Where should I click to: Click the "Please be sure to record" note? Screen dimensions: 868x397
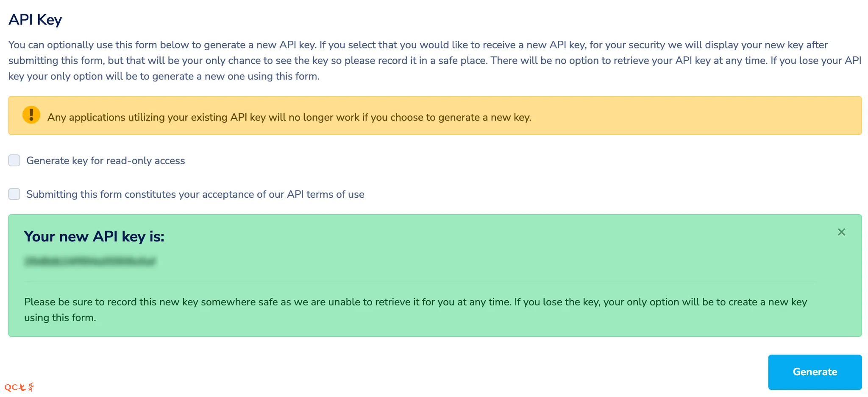pyautogui.click(x=415, y=302)
